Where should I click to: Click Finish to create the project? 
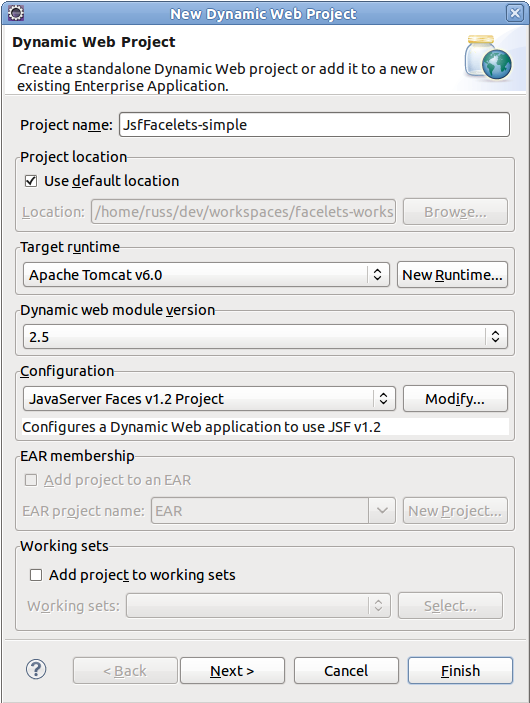point(460,671)
